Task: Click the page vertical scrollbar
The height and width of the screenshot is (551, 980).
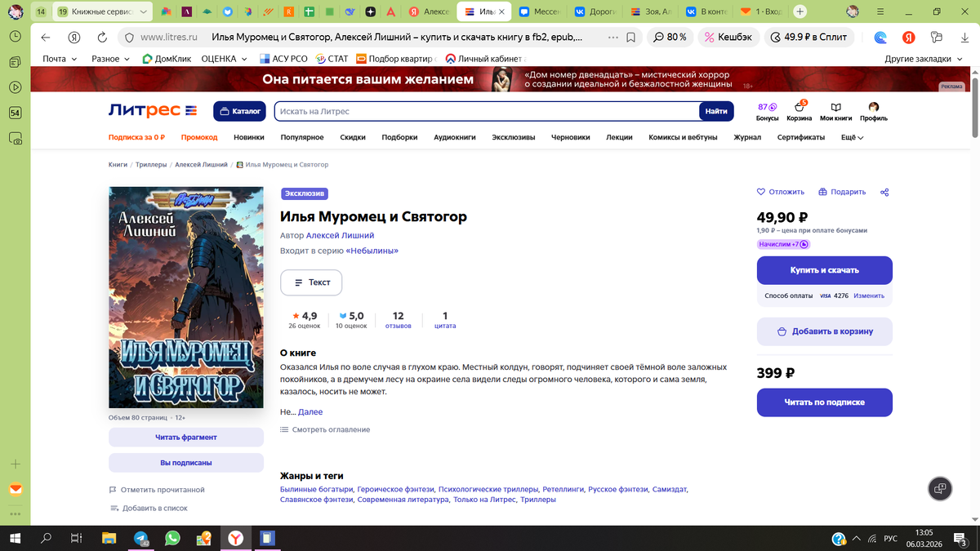Action: coord(974,106)
